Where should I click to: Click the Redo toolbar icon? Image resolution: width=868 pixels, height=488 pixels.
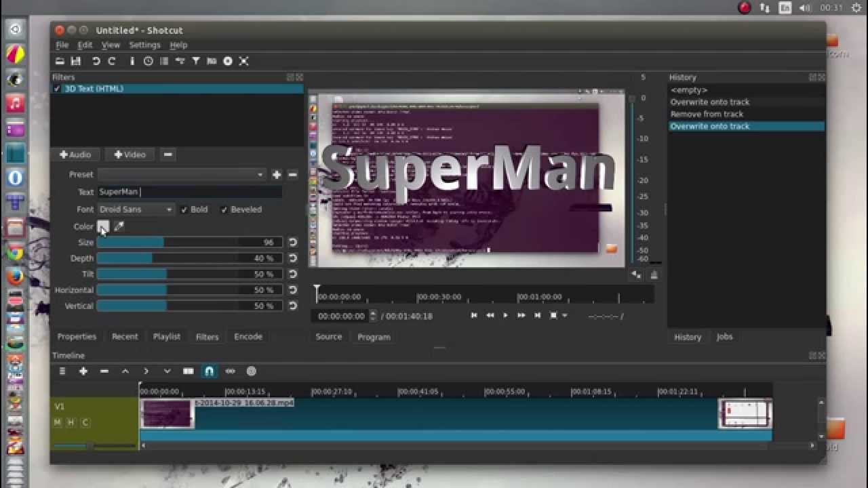[112, 61]
